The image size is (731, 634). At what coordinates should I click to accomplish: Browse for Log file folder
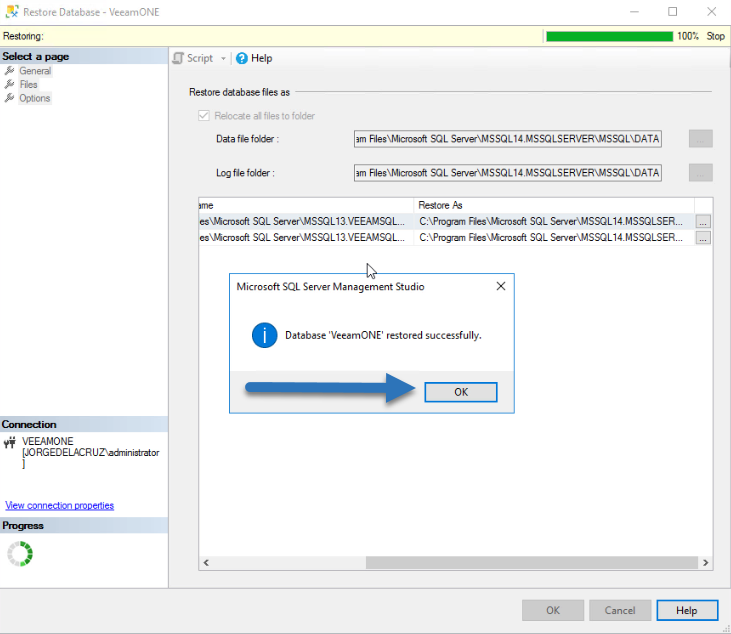pos(701,173)
